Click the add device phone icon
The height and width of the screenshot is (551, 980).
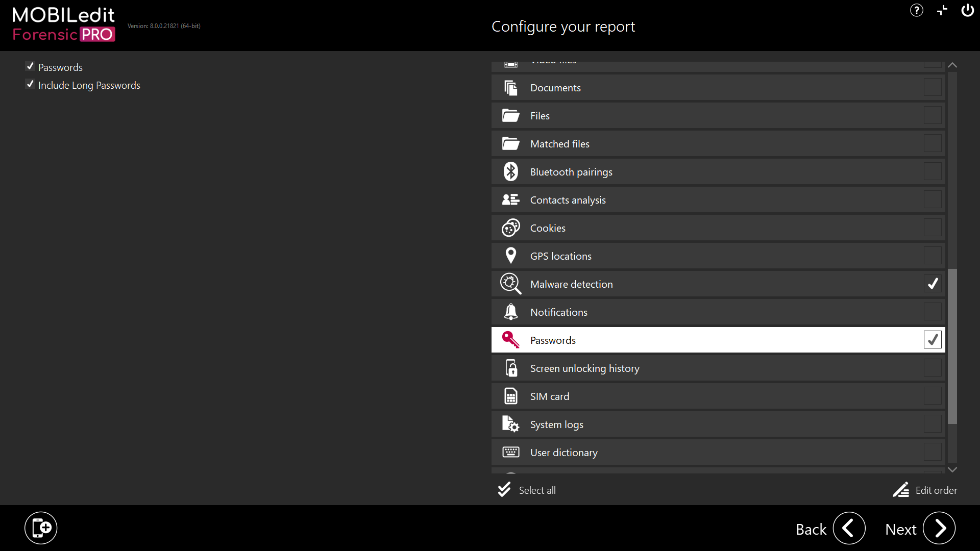pos(41,528)
